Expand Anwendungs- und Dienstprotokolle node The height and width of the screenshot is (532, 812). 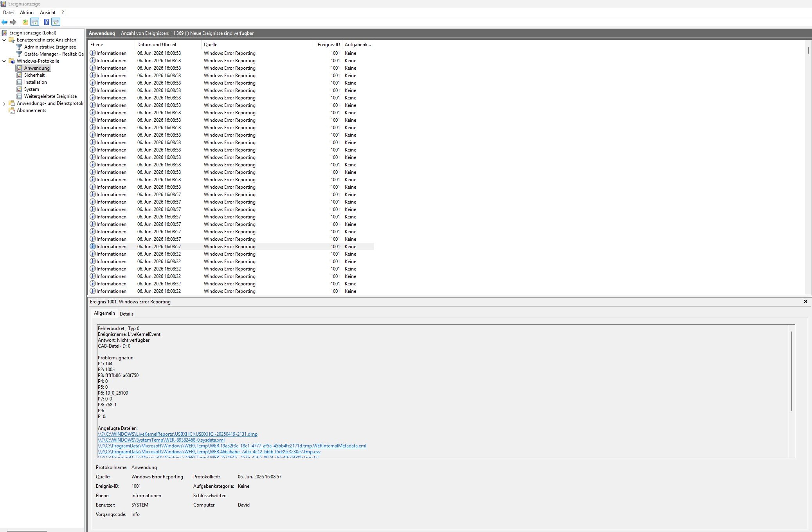point(4,104)
